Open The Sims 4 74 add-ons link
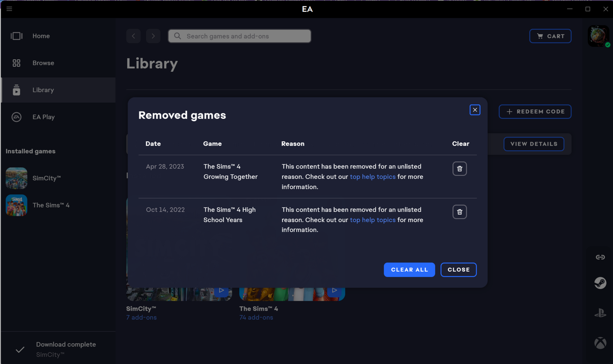613x364 pixels. click(256, 317)
